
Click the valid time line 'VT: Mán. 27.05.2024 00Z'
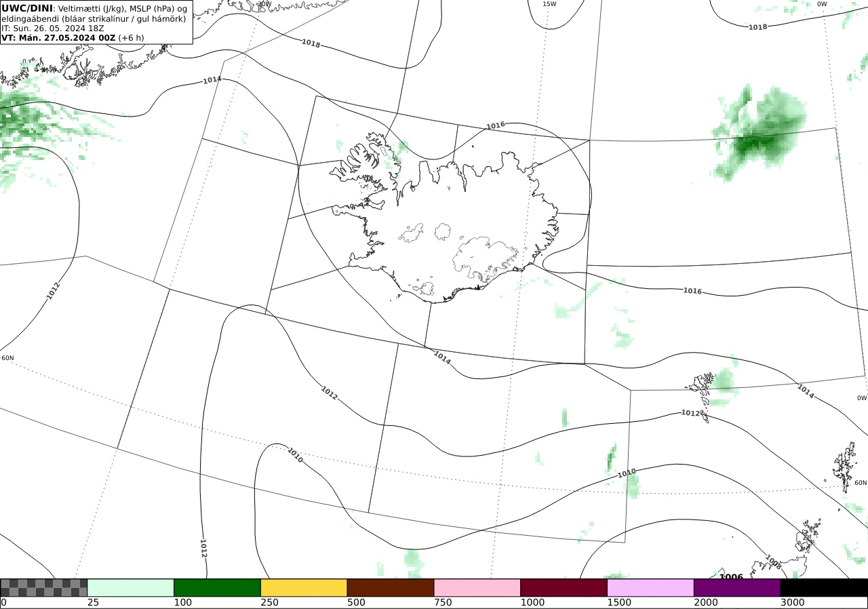[x=58, y=38]
